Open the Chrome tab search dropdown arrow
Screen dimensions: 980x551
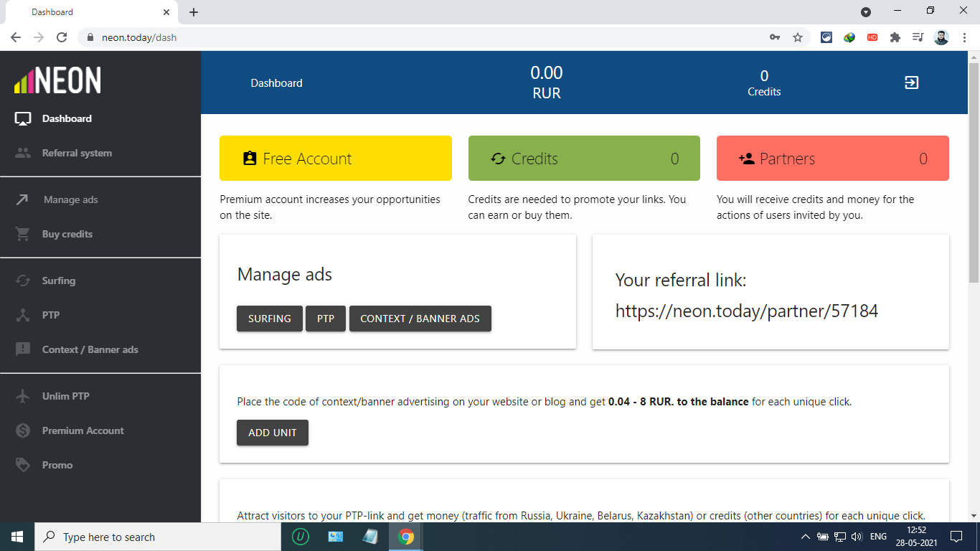tap(866, 12)
